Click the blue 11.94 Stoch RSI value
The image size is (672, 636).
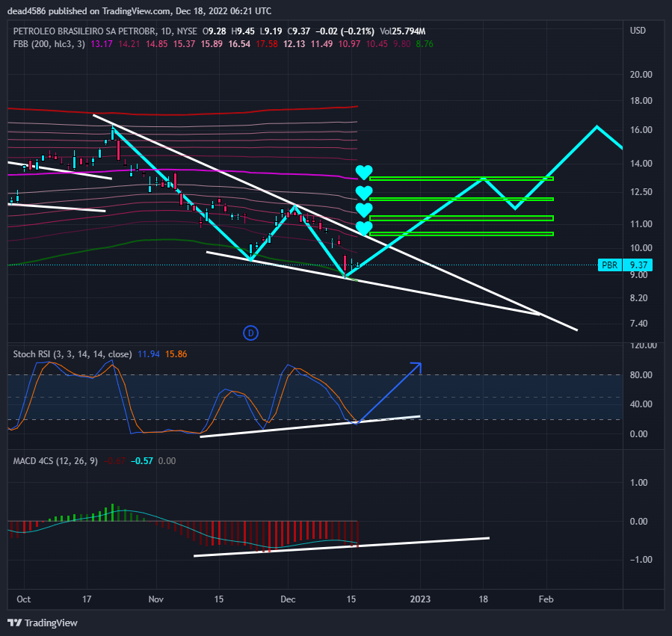click(x=149, y=354)
